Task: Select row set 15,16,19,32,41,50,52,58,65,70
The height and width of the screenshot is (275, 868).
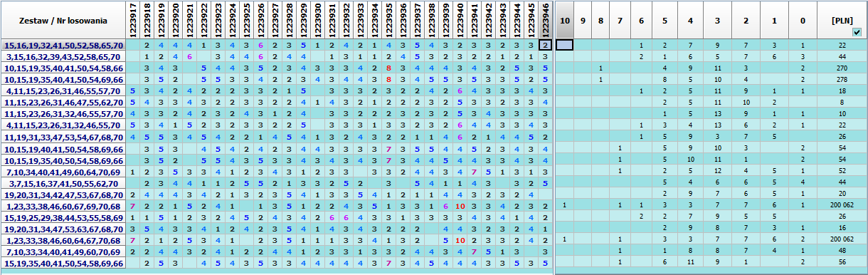Action: (x=63, y=45)
